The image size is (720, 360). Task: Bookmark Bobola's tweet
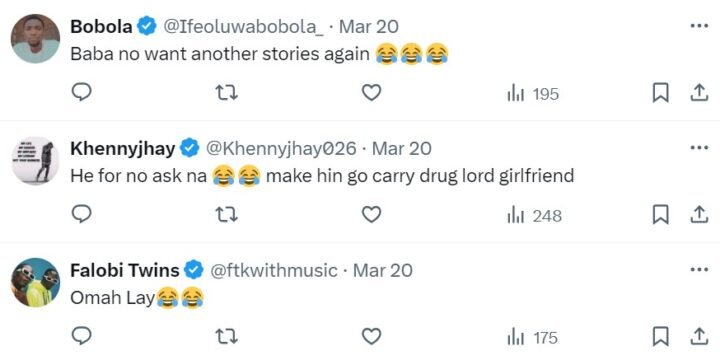point(660,93)
